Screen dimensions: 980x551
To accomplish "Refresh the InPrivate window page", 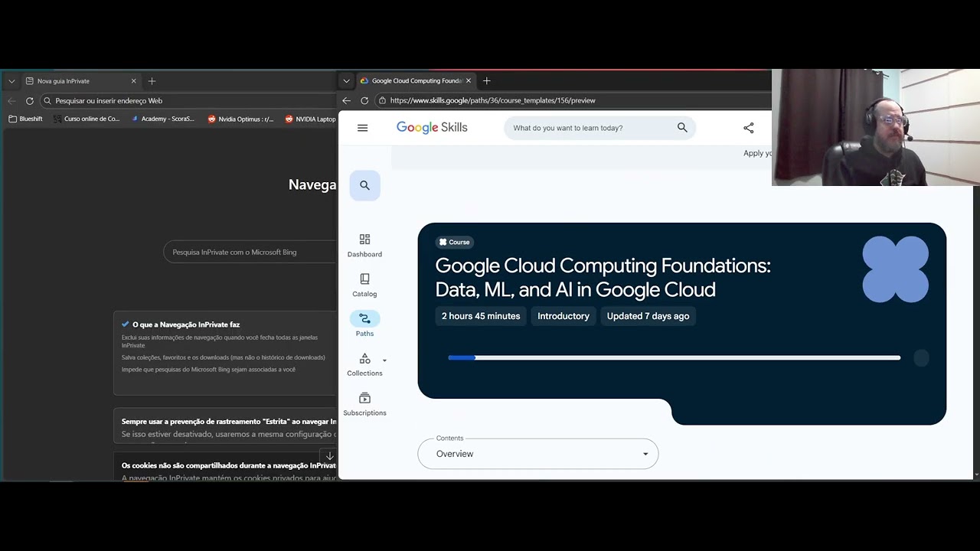I will (30, 100).
